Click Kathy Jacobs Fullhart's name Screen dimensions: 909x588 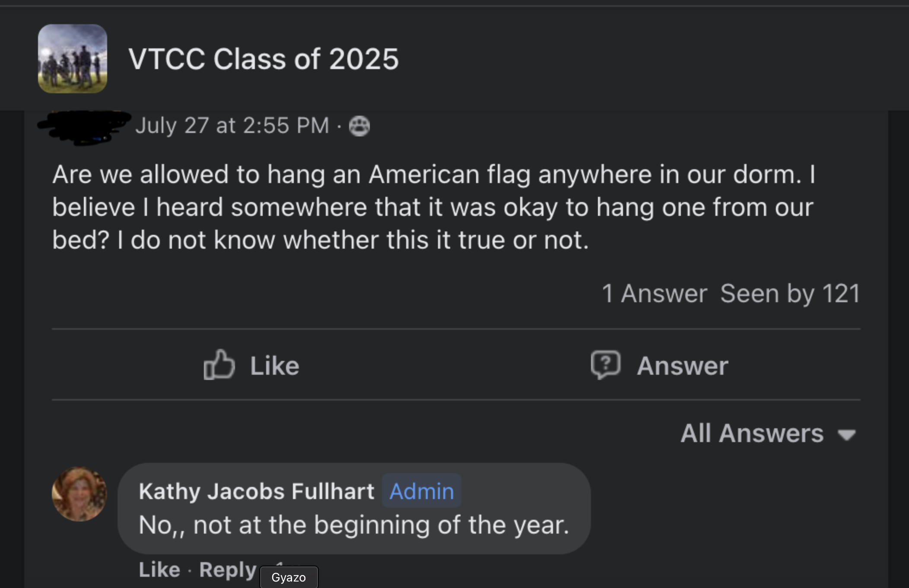(256, 491)
